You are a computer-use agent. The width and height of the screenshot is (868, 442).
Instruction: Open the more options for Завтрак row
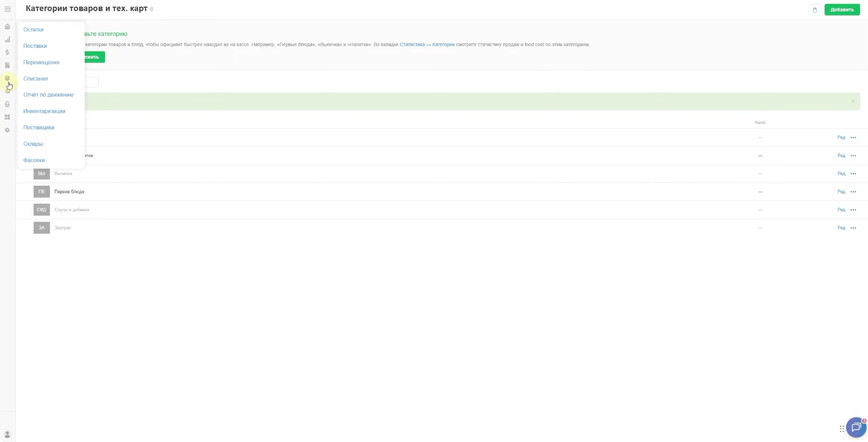coord(853,228)
